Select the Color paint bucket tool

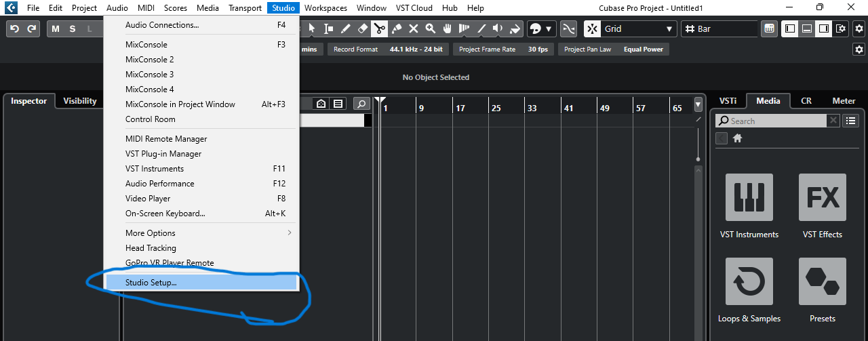tap(515, 28)
